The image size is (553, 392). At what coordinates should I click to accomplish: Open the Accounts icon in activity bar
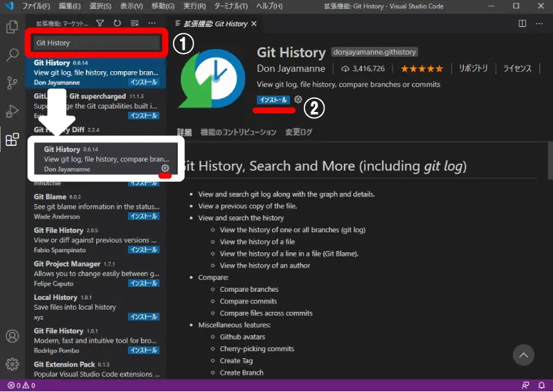[x=12, y=336]
